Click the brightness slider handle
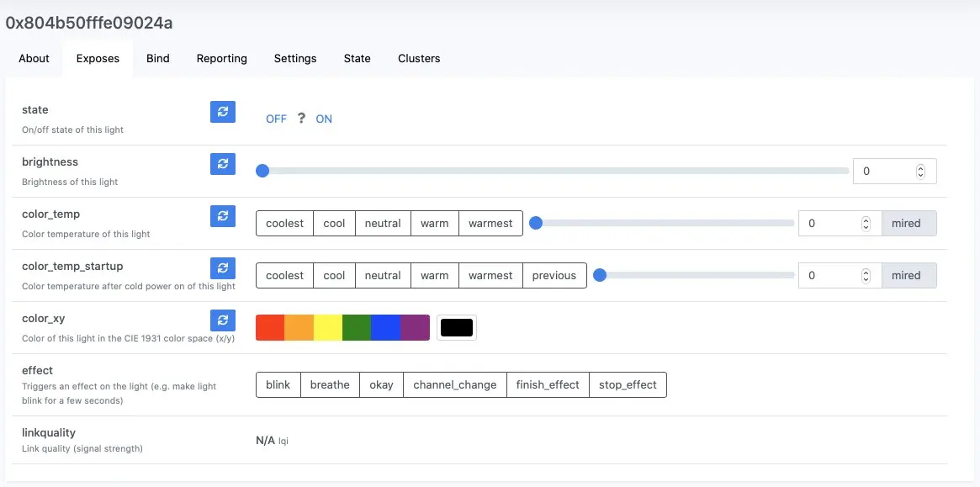This screenshot has height=487, width=980. 262,172
